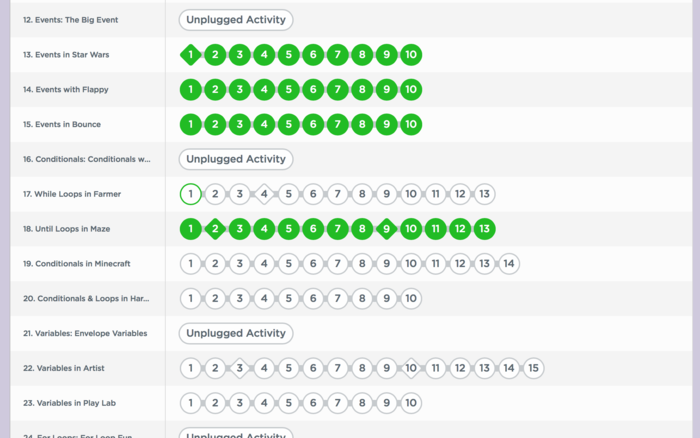
Task: Open Unplugged Activity for lesson 16 Conditionals
Action: click(236, 159)
